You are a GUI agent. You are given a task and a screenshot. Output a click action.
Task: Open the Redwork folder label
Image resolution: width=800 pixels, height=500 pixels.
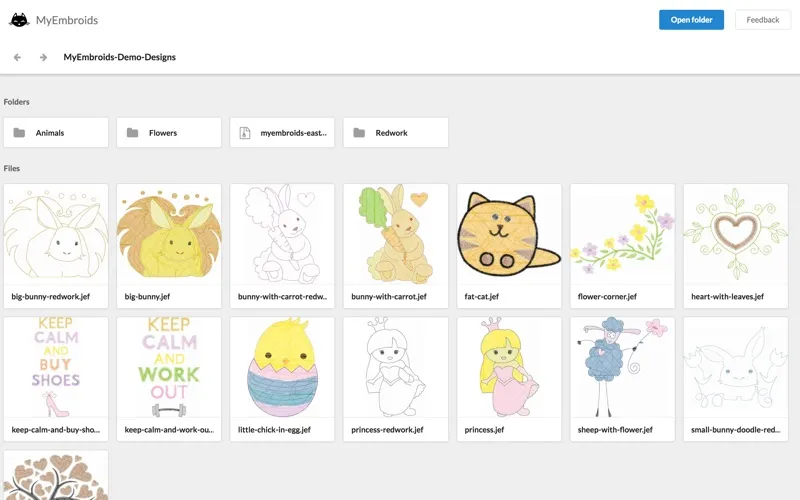(x=391, y=133)
